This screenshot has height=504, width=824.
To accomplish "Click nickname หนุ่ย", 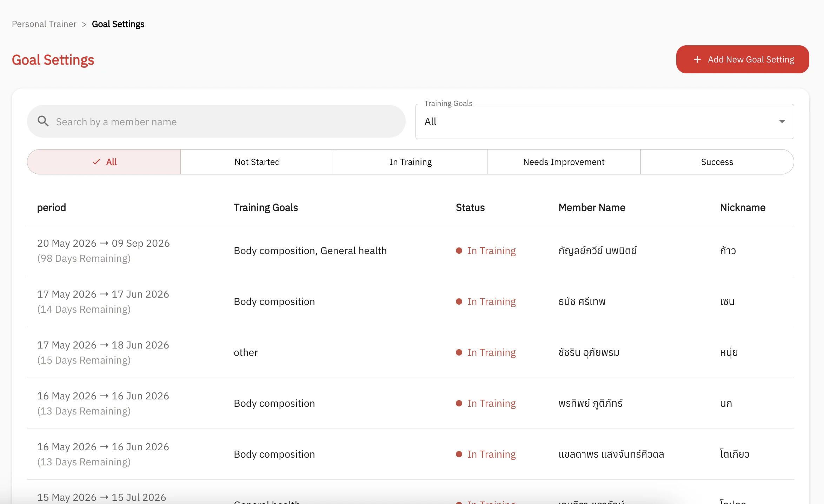I will 729,352.
